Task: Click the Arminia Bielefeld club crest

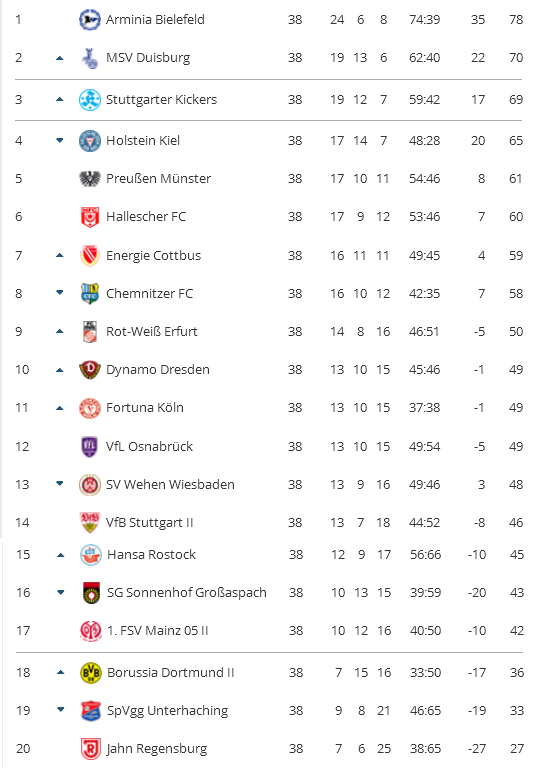Action: coord(90,20)
